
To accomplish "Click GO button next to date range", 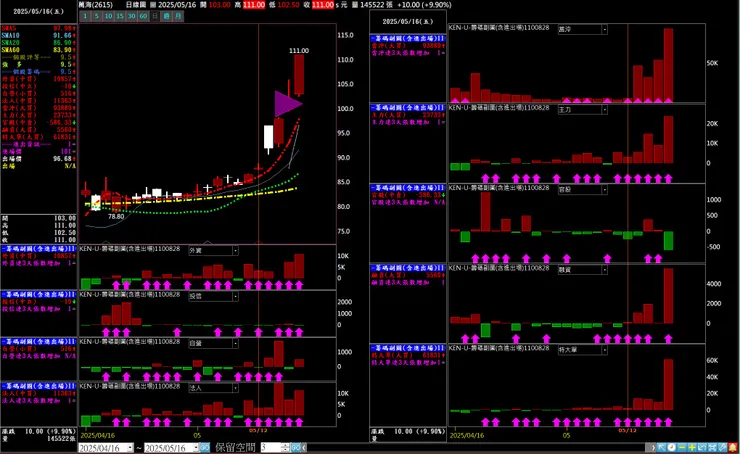I will click(x=205, y=448).
